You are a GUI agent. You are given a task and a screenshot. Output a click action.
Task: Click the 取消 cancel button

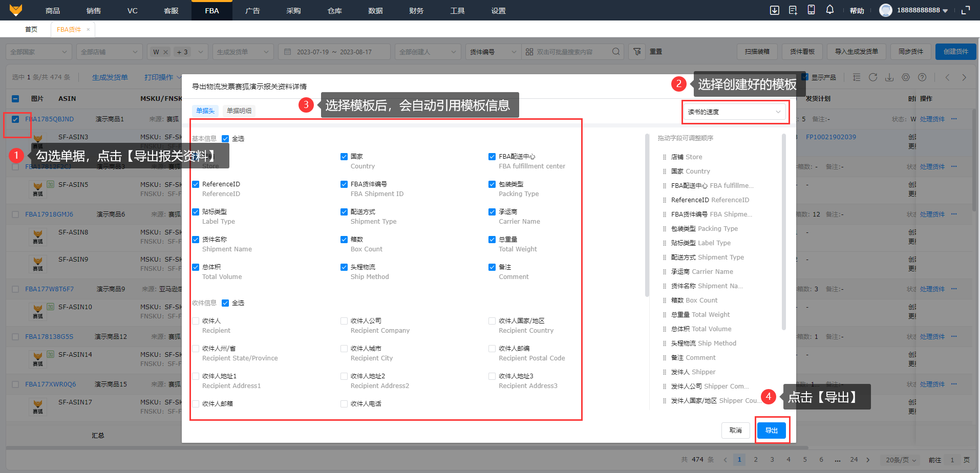pyautogui.click(x=735, y=431)
